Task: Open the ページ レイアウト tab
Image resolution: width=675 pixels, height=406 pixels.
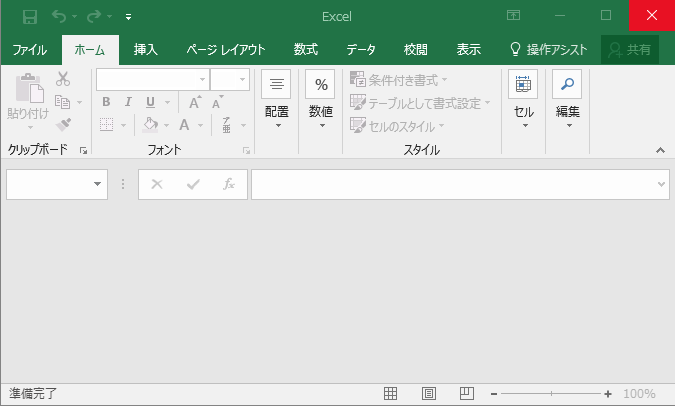Action: pyautogui.click(x=226, y=50)
